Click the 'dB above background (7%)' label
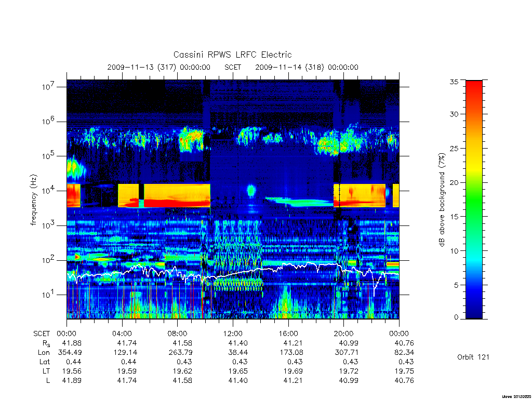The width and height of the screenshot is (532, 399). [442, 200]
